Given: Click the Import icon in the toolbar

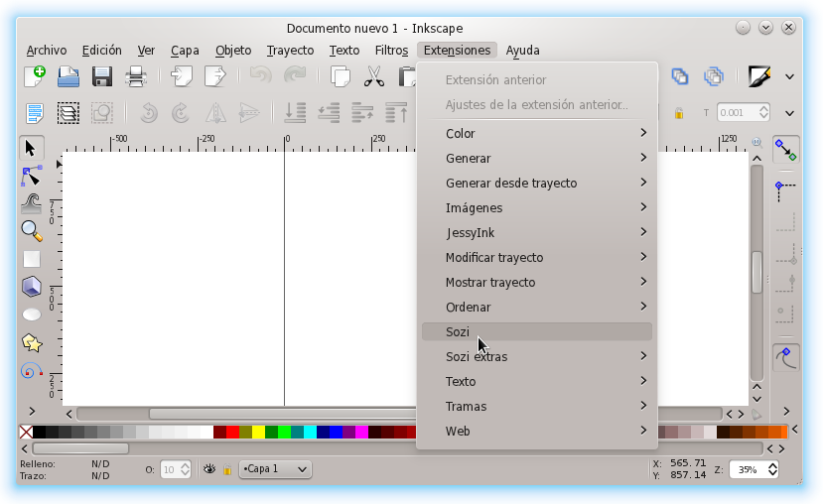Looking at the screenshot, I should [181, 76].
